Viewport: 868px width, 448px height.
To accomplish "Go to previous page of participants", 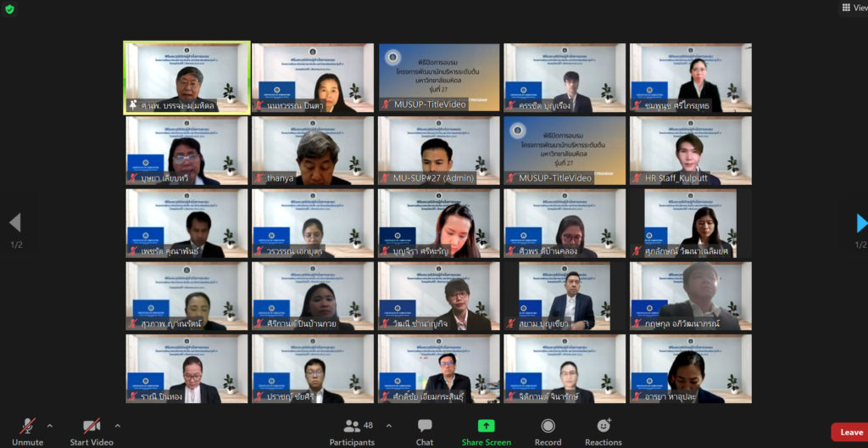I will pos(14,223).
